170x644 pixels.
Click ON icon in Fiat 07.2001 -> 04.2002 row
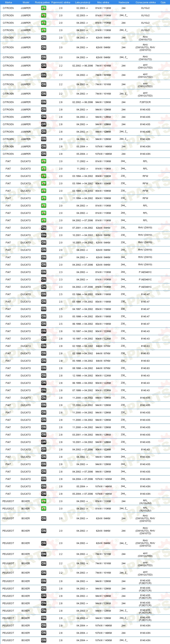pyautogui.click(x=43, y=228)
